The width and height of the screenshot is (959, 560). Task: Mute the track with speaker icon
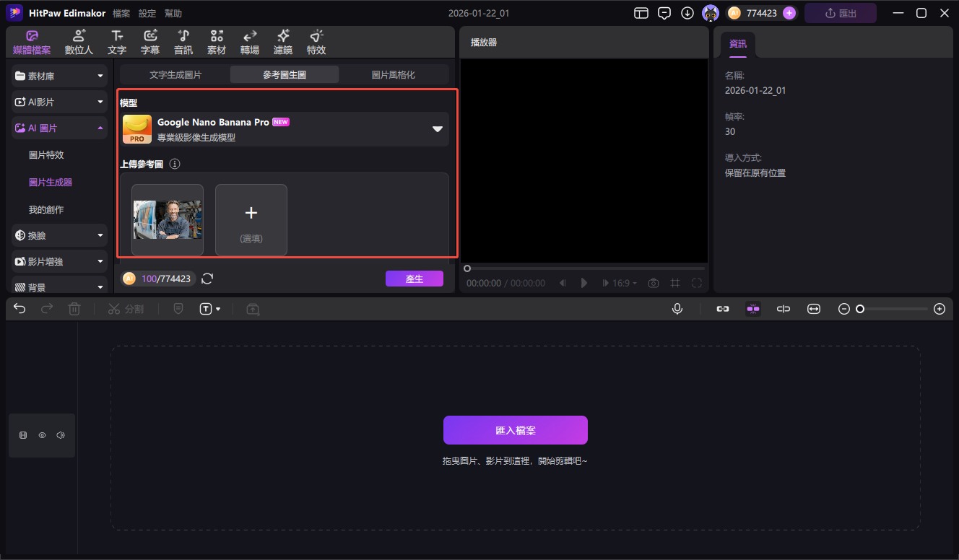pyautogui.click(x=61, y=435)
